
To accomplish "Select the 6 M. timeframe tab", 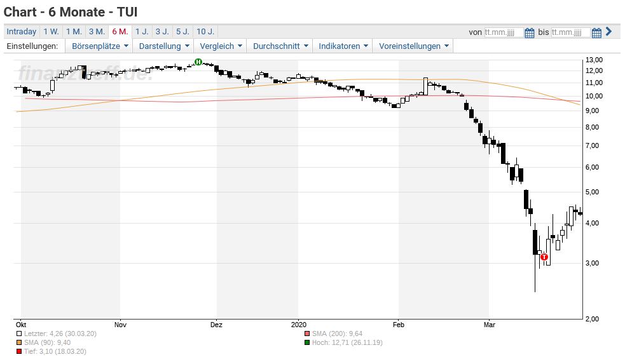I will click(120, 32).
